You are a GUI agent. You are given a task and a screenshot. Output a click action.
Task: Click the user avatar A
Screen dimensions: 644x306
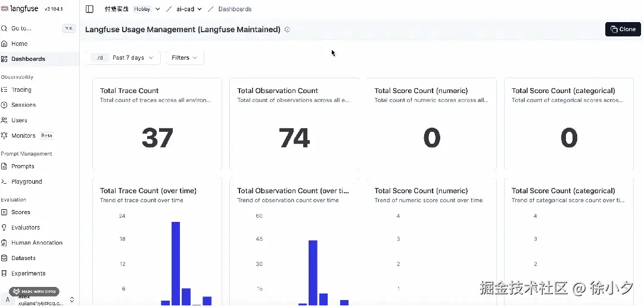(x=7, y=300)
